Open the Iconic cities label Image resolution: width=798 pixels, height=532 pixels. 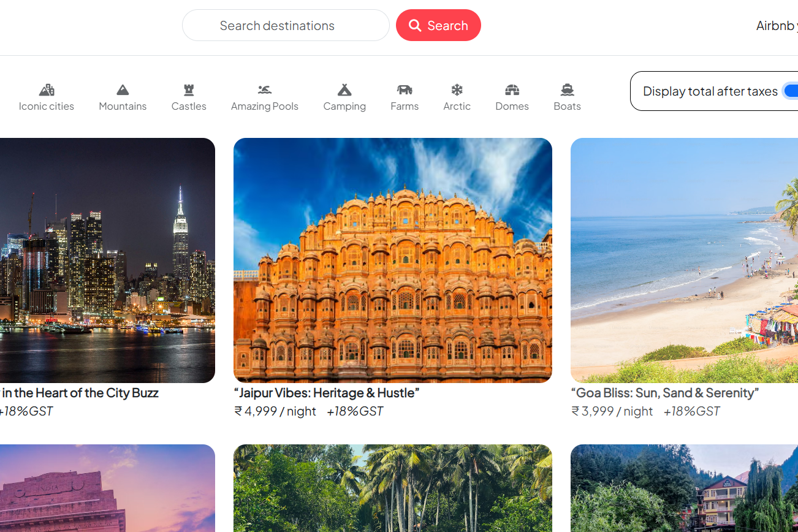click(47, 106)
